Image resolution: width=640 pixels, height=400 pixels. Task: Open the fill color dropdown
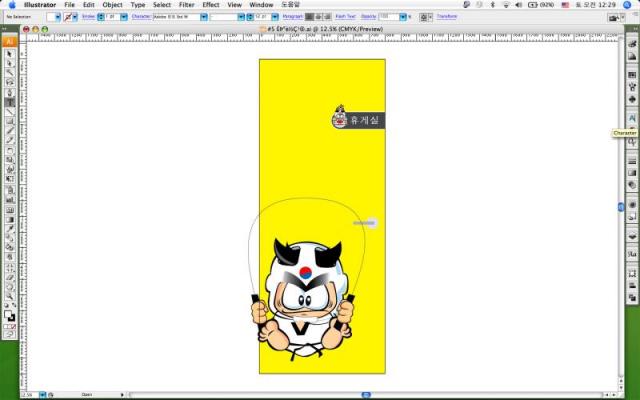pos(58,17)
